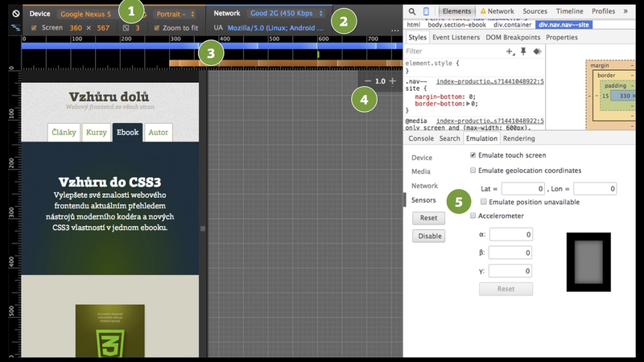The width and height of the screenshot is (644, 362).
Task: Zoom out with the minus icon
Action: (x=368, y=81)
